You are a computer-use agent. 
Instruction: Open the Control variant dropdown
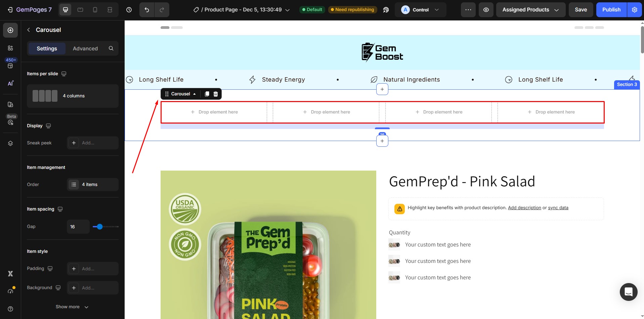[x=421, y=10]
